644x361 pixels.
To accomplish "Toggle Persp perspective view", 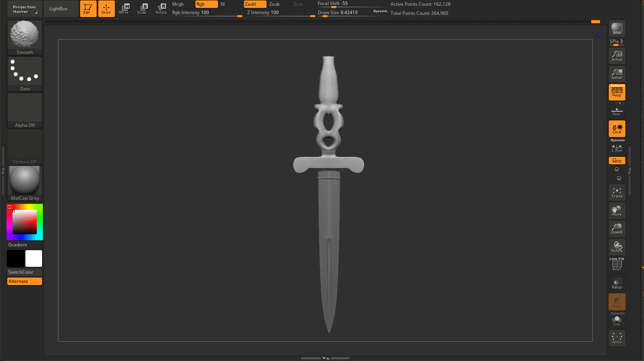I will pos(617,92).
